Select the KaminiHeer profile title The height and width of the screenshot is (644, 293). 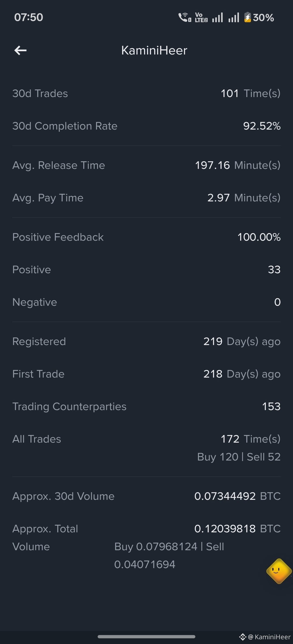tap(154, 50)
